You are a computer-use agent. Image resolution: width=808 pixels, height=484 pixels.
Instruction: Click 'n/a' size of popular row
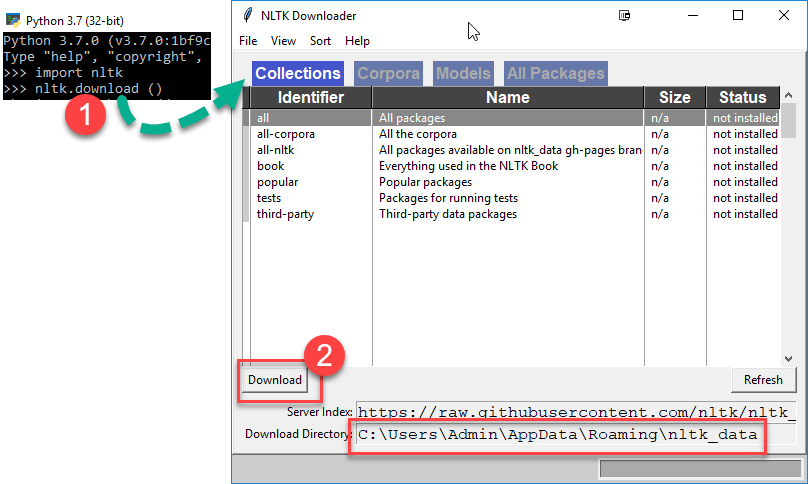(660, 182)
